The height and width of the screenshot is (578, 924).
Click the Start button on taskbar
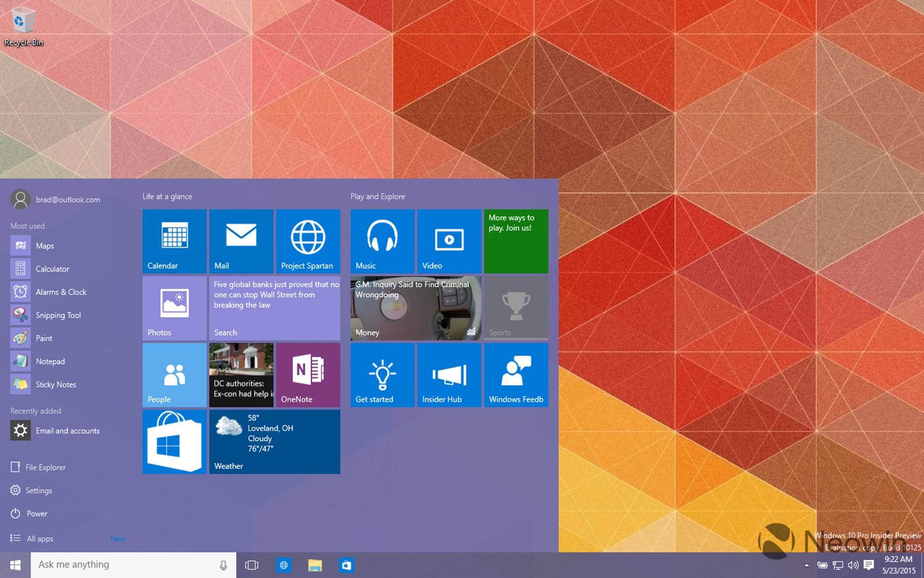tap(15, 565)
